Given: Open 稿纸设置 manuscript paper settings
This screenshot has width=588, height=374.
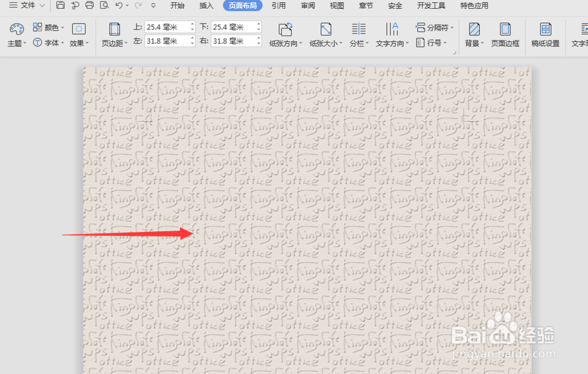Looking at the screenshot, I should [x=545, y=35].
